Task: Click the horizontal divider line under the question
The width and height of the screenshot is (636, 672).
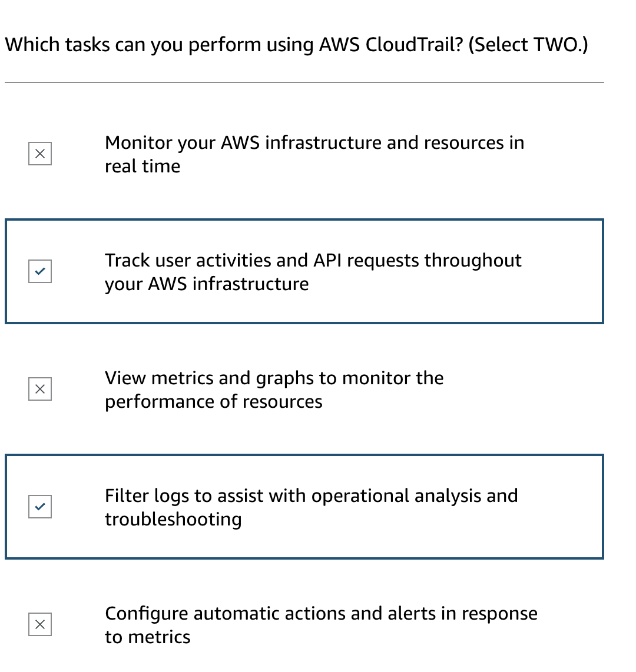Action: 304,82
